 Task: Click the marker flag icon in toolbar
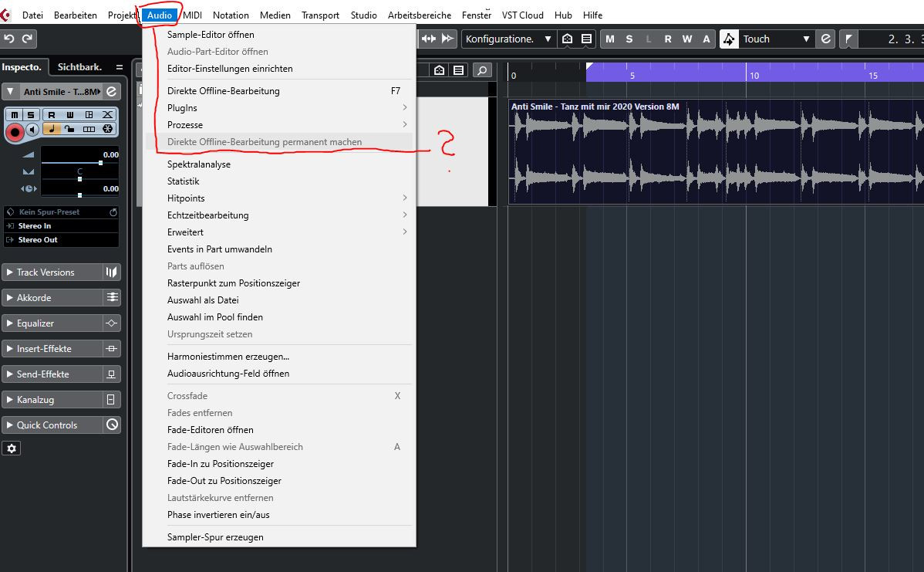(848, 39)
